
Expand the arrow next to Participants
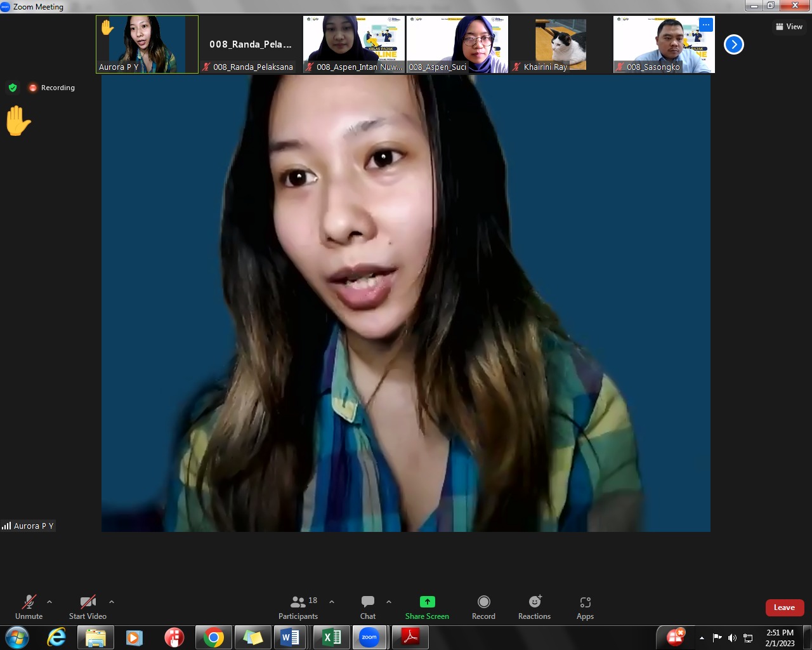pos(332,602)
